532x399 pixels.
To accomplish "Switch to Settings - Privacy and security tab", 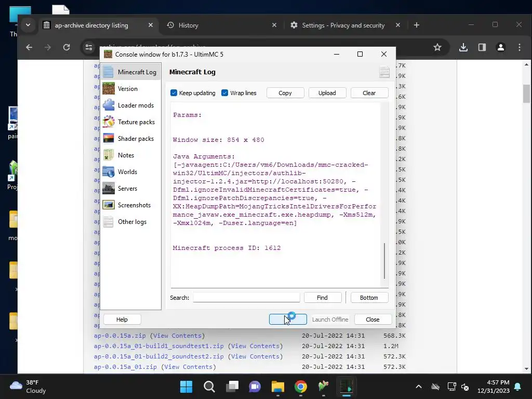I will [x=343, y=25].
